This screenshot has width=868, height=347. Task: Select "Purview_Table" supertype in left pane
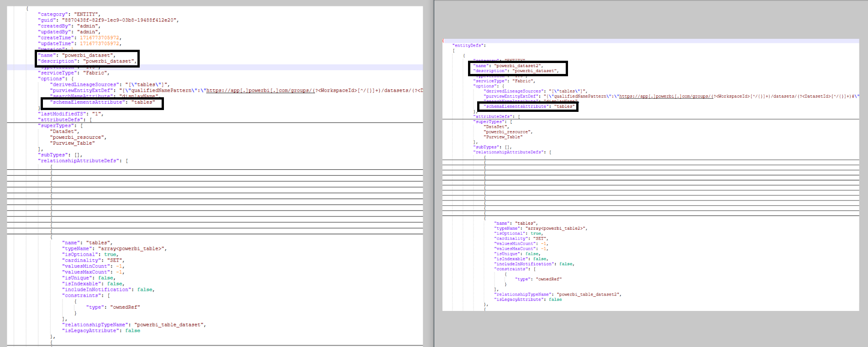tap(73, 143)
